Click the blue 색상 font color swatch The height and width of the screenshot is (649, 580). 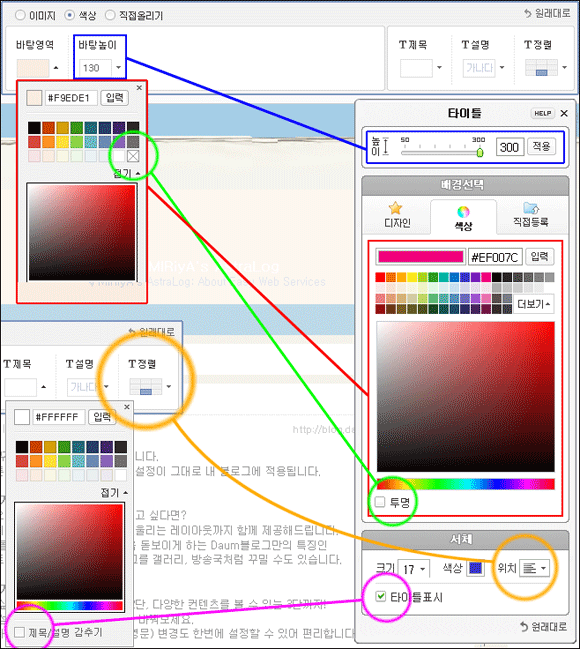pyautogui.click(x=476, y=568)
